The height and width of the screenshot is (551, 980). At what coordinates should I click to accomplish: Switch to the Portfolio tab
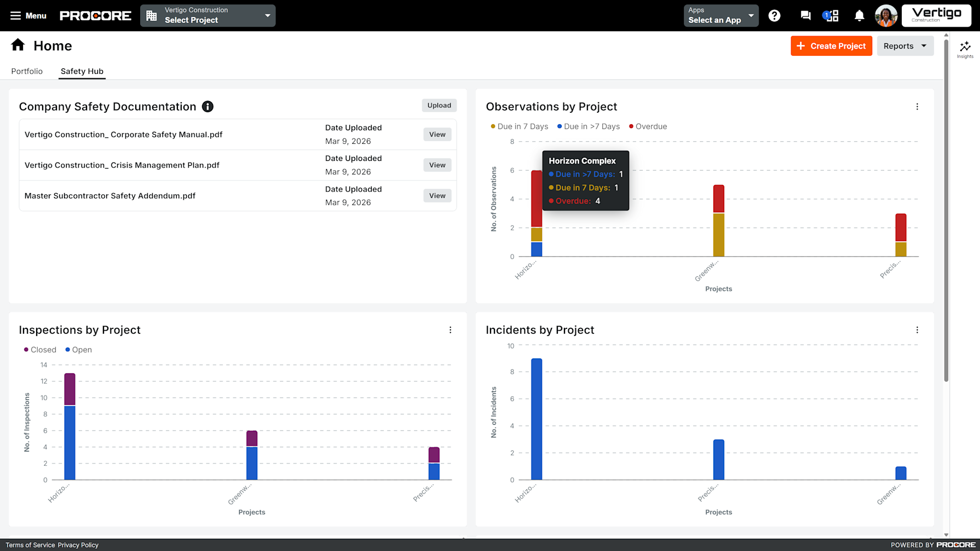pos(27,71)
